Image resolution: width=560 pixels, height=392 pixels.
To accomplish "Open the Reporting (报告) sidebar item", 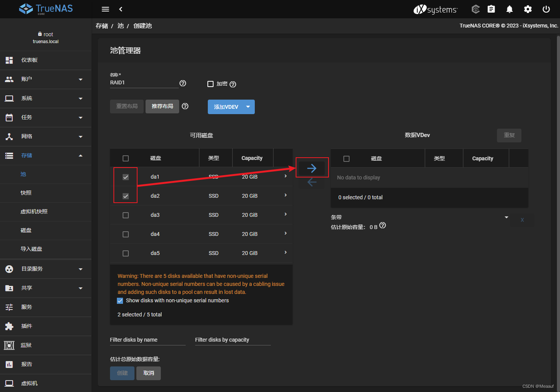I will click(46, 365).
